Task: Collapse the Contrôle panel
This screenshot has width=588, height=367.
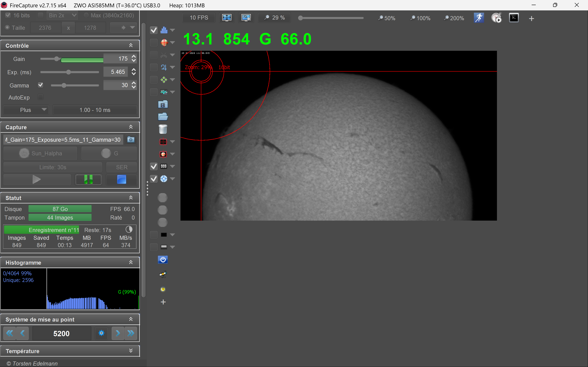Action: (x=131, y=45)
